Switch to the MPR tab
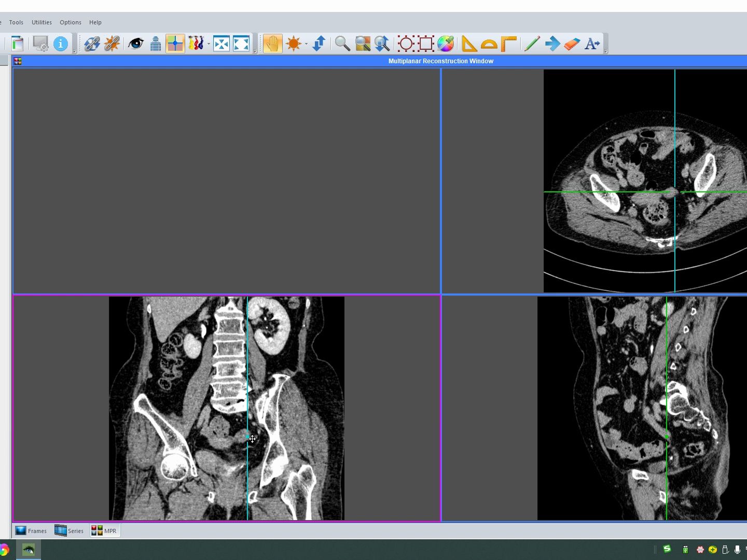The width and height of the screenshot is (747, 560). coord(104,530)
